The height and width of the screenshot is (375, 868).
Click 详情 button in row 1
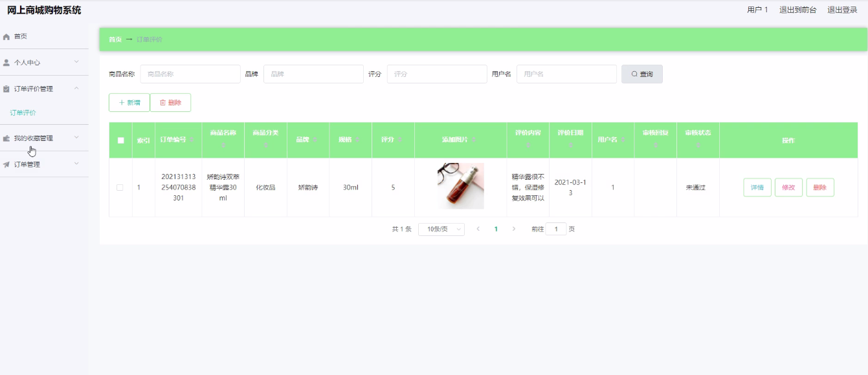pos(757,187)
